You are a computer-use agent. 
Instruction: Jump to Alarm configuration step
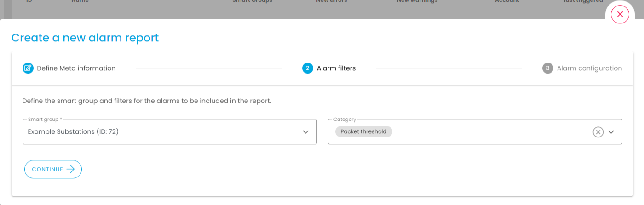(589, 68)
